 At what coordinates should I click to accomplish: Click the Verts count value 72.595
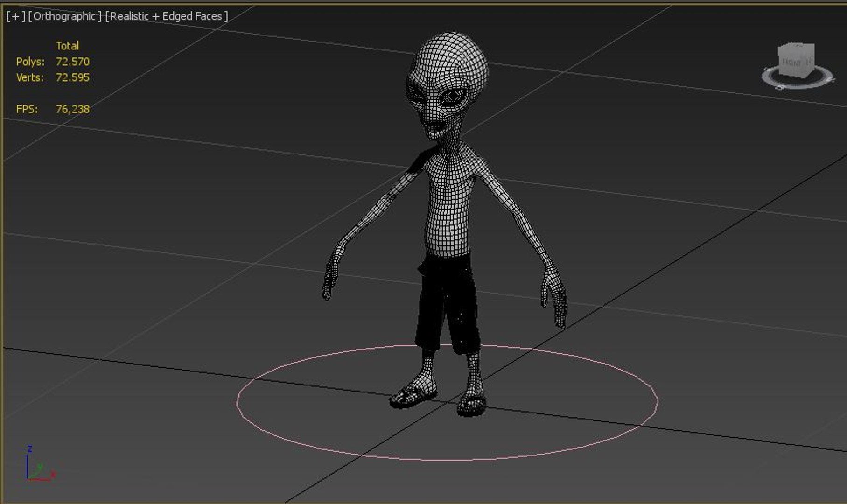(x=73, y=77)
